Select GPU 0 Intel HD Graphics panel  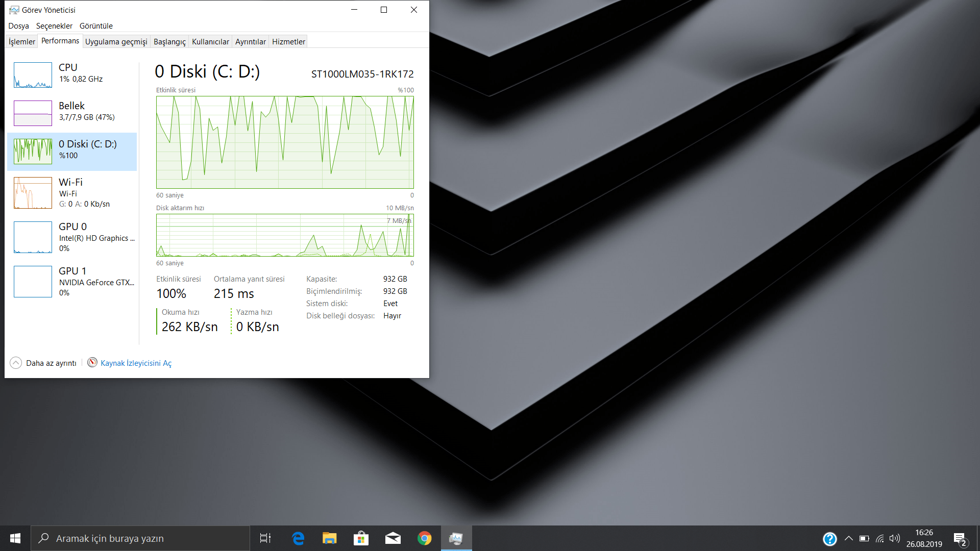[71, 237]
